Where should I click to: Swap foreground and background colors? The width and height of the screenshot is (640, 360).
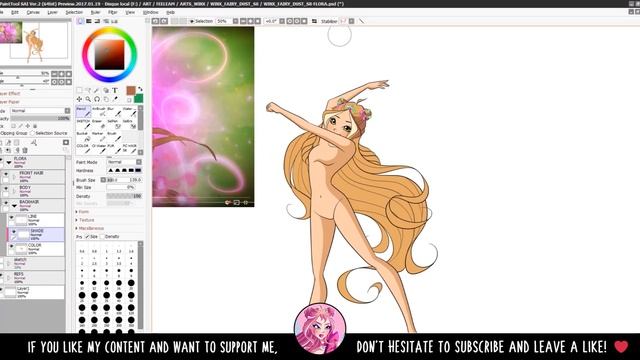(140, 89)
